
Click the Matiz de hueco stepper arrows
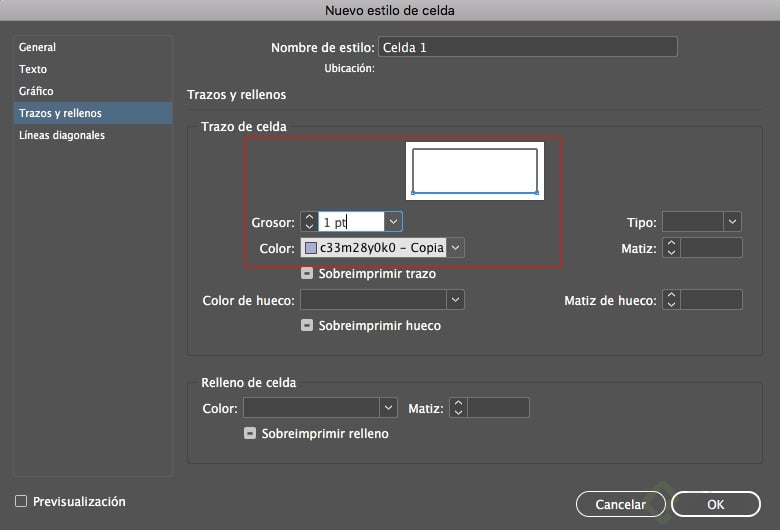672,300
